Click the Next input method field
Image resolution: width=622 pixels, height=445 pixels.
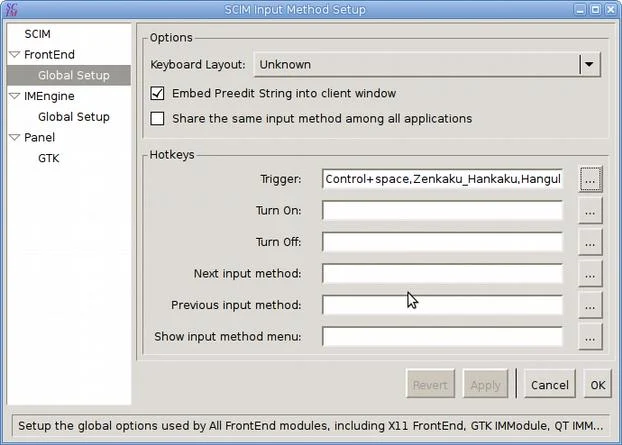tap(442, 273)
